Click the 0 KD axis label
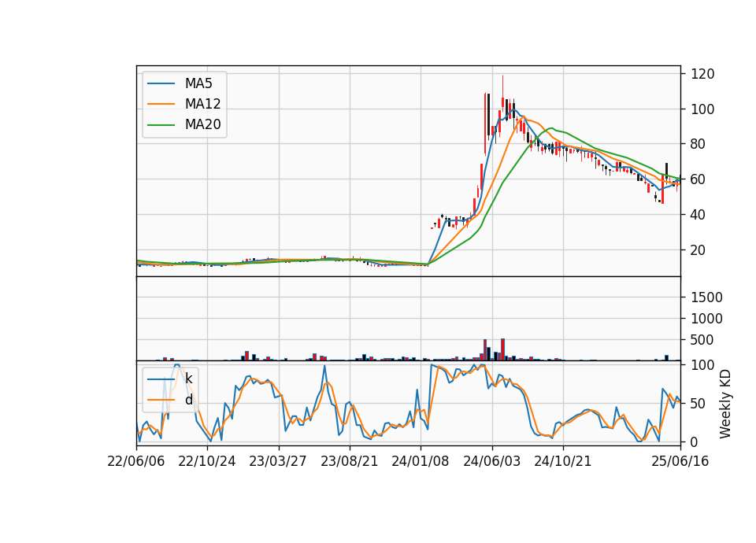The image size is (756, 543). point(695,441)
